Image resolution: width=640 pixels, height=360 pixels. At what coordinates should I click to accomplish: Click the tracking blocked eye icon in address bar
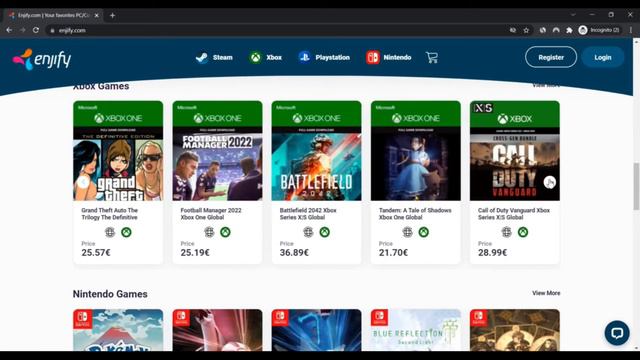pos(513,30)
